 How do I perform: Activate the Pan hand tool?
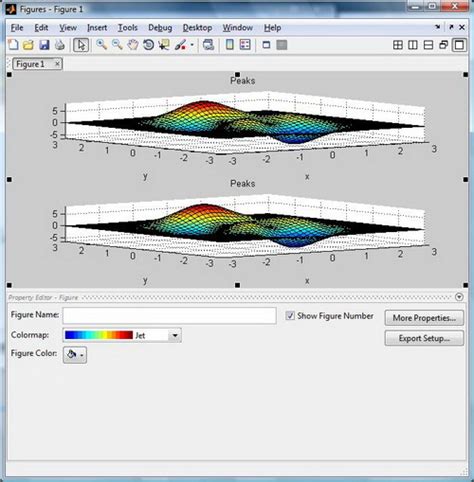coord(133,45)
